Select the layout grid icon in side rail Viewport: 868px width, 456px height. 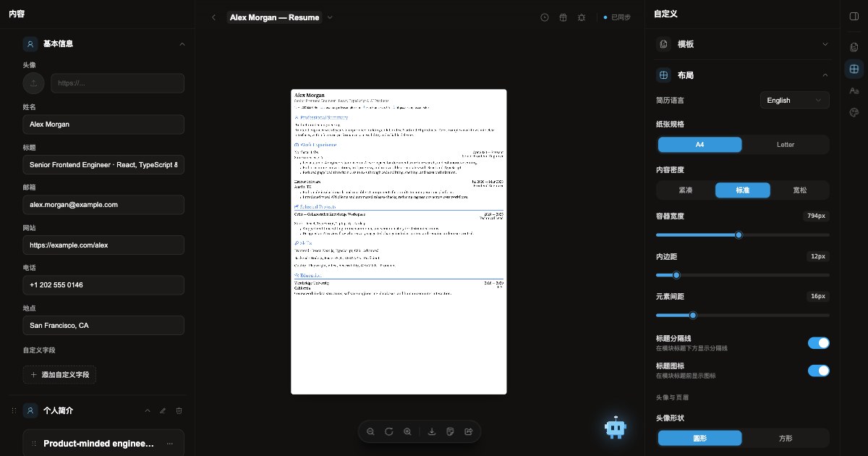pyautogui.click(x=854, y=69)
